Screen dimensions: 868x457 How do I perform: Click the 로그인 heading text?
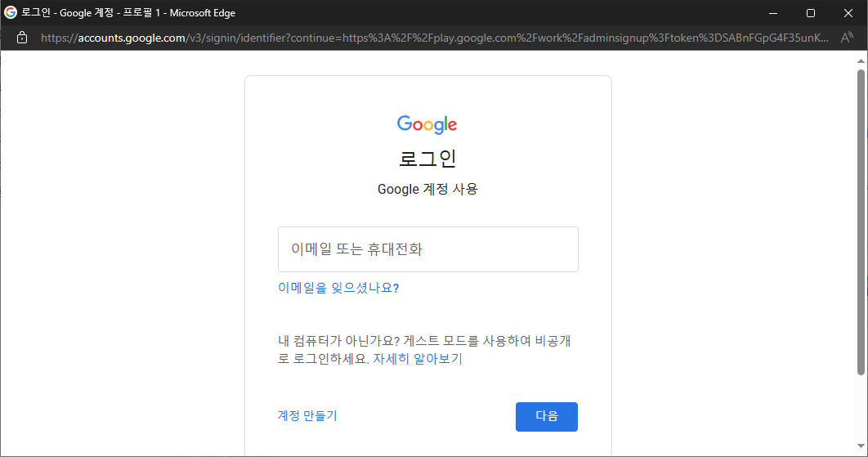tap(427, 159)
